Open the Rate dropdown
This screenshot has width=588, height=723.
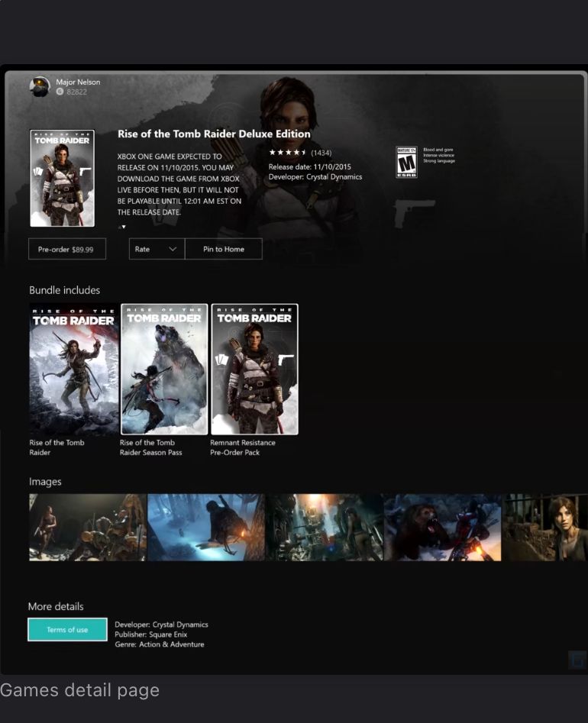click(157, 249)
